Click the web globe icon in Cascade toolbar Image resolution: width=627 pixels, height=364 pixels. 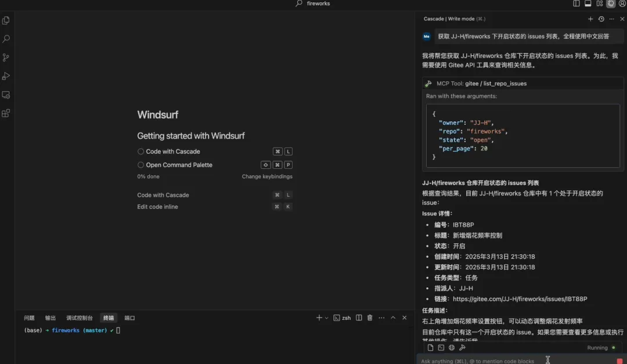[452, 348]
